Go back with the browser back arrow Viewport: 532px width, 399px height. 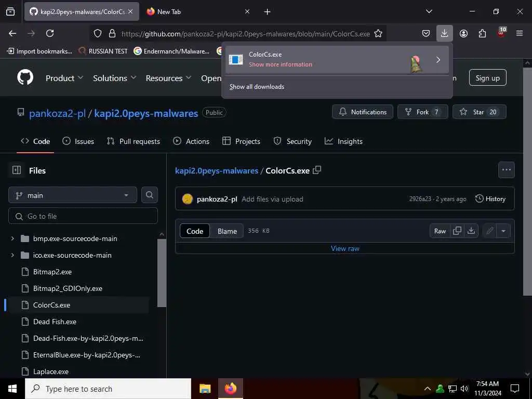(x=12, y=33)
